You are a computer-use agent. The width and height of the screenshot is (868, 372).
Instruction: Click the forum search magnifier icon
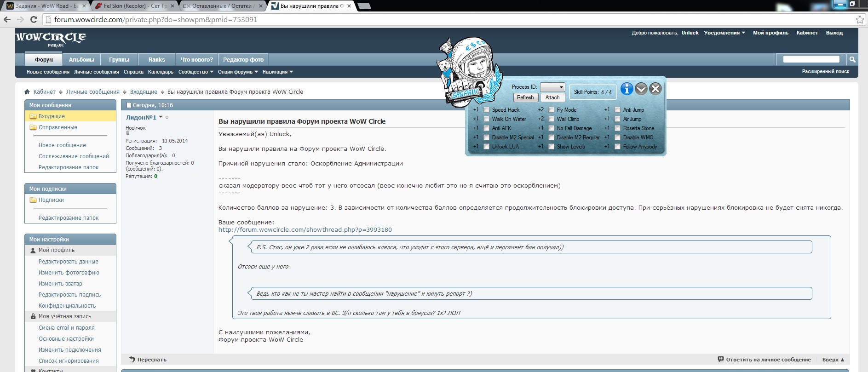coord(852,59)
